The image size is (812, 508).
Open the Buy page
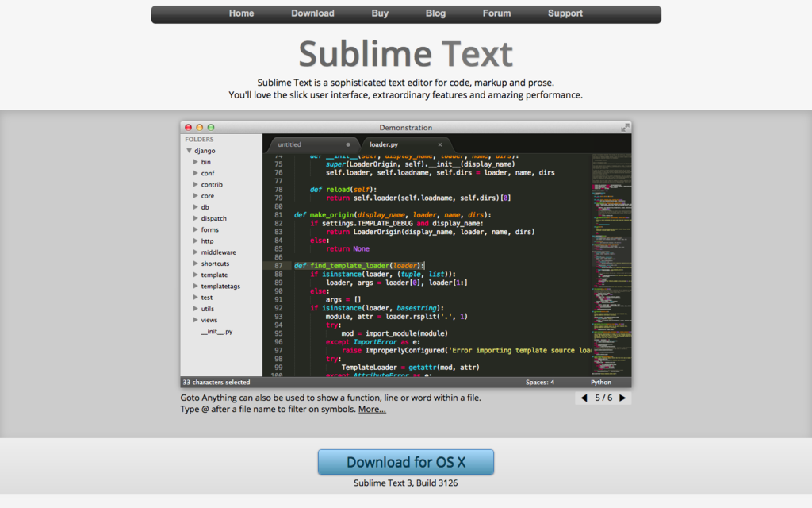(x=380, y=13)
